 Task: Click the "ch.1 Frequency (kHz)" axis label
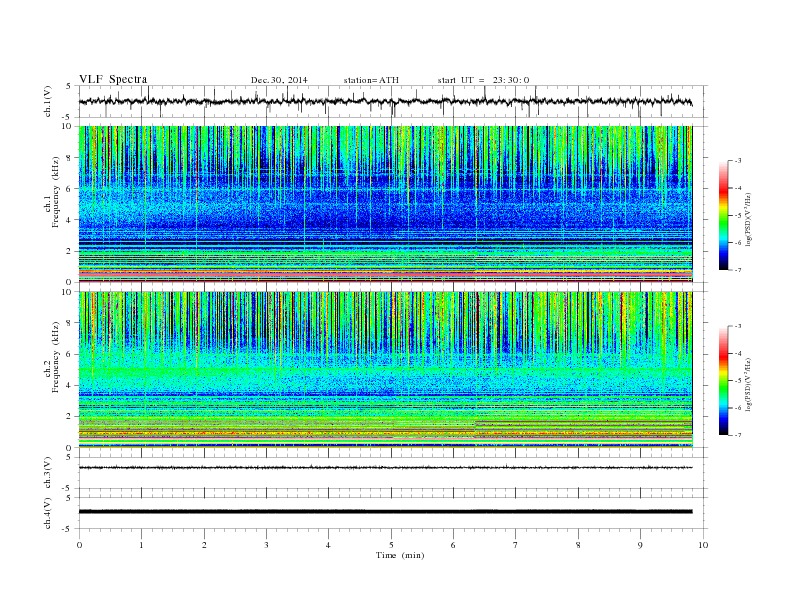pos(52,192)
